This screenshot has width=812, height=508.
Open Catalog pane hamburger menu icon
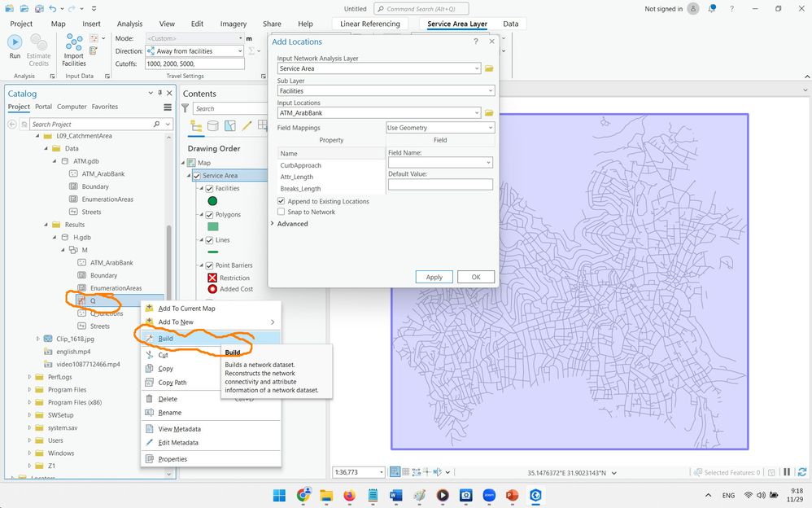coord(168,107)
